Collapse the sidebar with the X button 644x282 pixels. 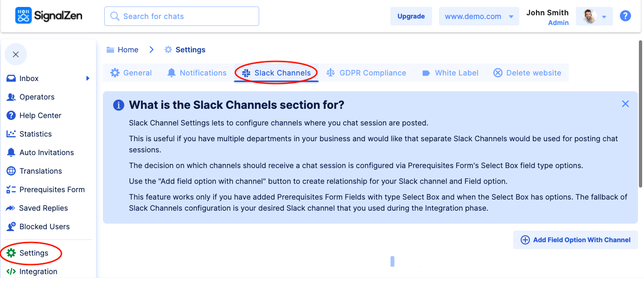[16, 55]
